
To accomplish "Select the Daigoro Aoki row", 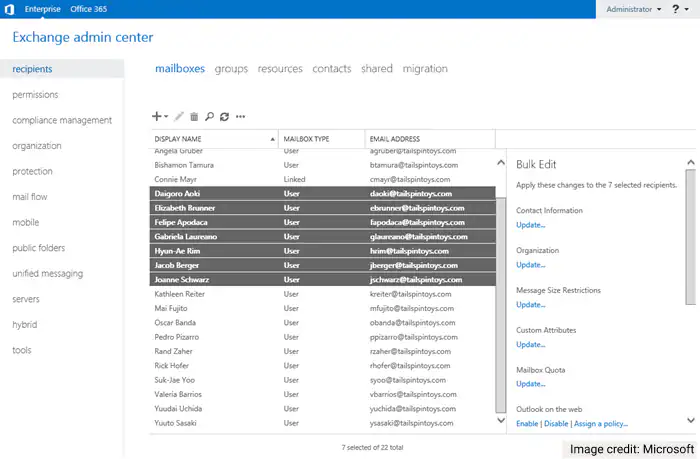I will (323, 193).
